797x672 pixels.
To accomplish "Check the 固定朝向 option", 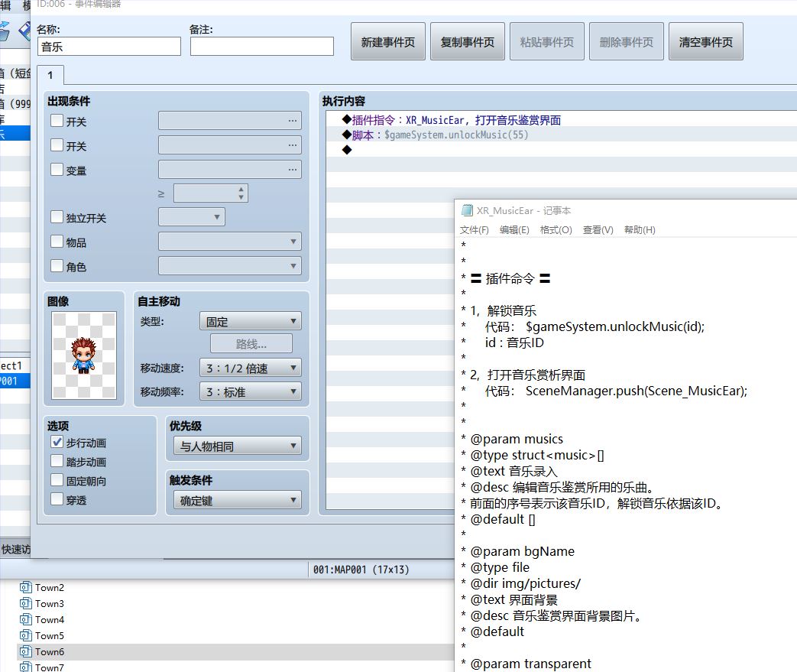I will [57, 480].
